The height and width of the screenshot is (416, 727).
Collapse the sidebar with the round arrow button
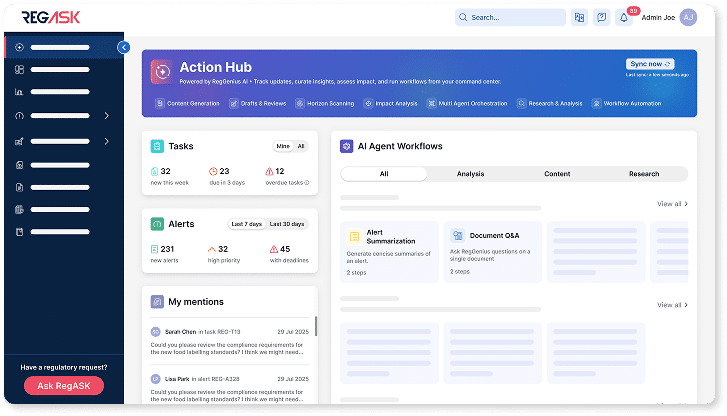click(123, 47)
